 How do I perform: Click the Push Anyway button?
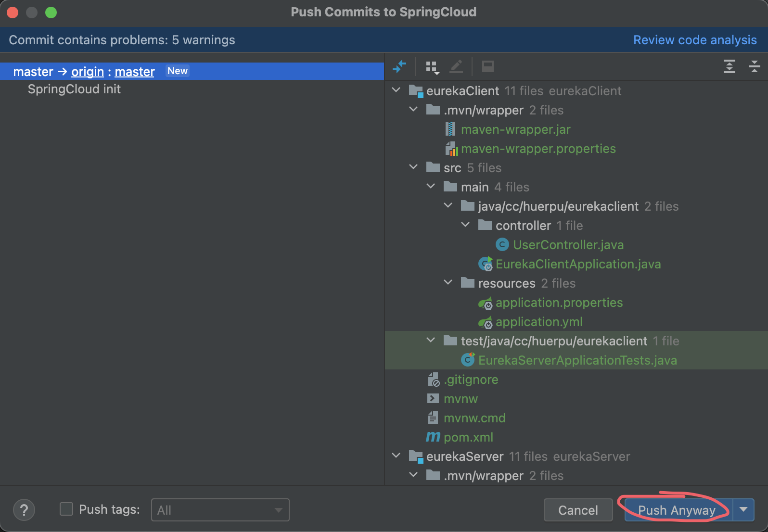(677, 510)
